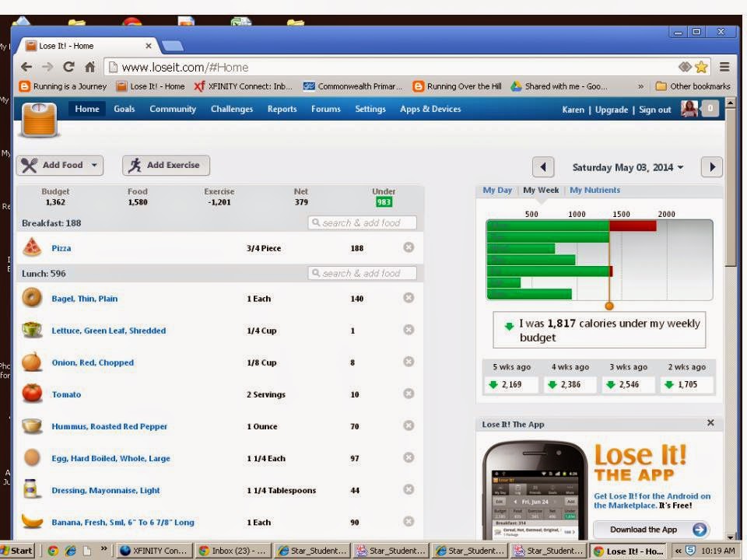
Task: Show more bookmarks with the chevron
Action: [x=640, y=86]
